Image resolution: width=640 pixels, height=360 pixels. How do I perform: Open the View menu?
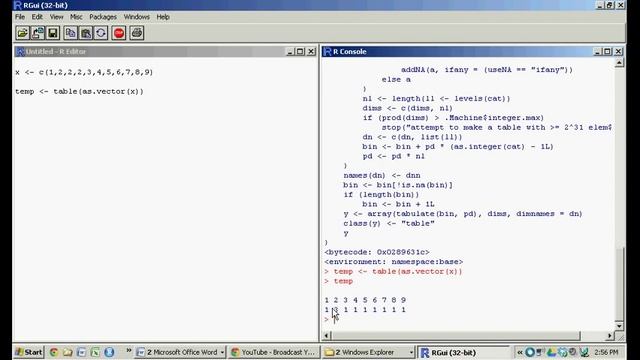(56, 17)
